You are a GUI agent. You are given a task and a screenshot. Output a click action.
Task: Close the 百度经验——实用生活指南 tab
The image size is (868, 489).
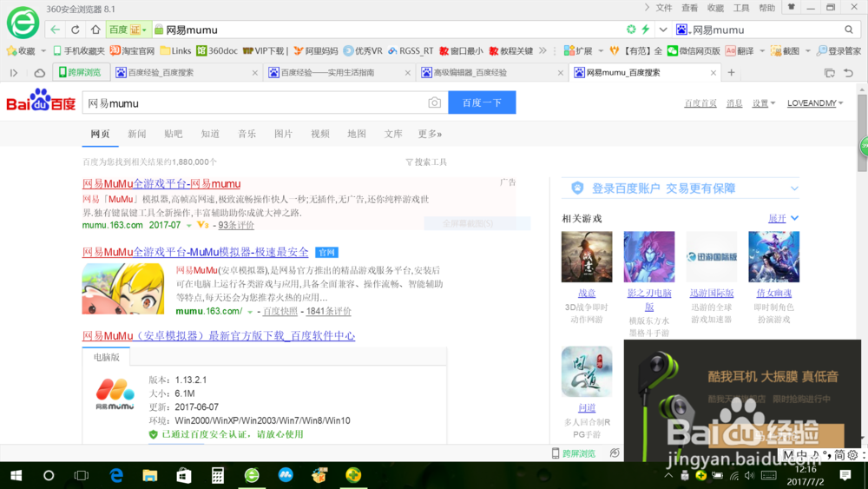[x=407, y=73]
